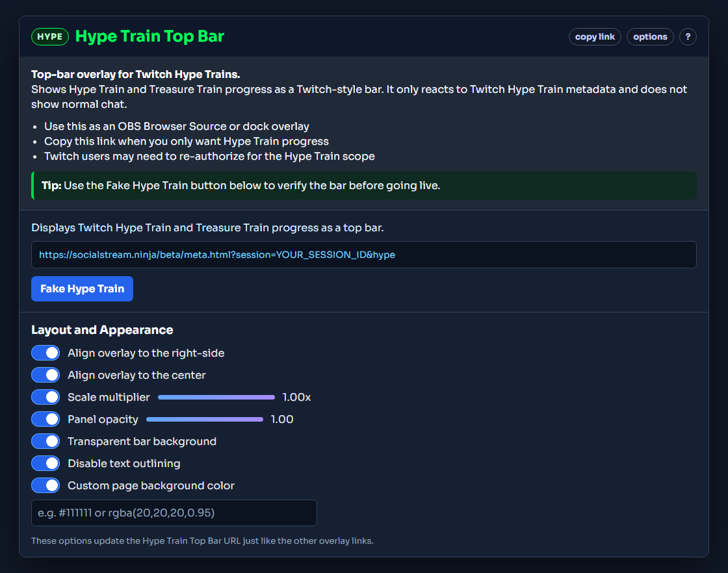The height and width of the screenshot is (573, 728).
Task: Toggle Custom page background color
Action: click(45, 486)
